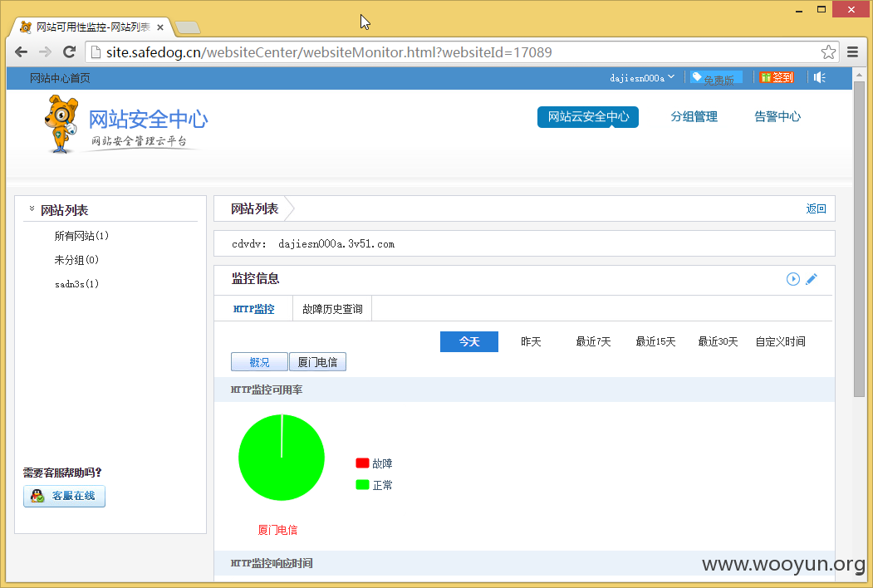Open 网站云安全中心 navigation item

588,116
